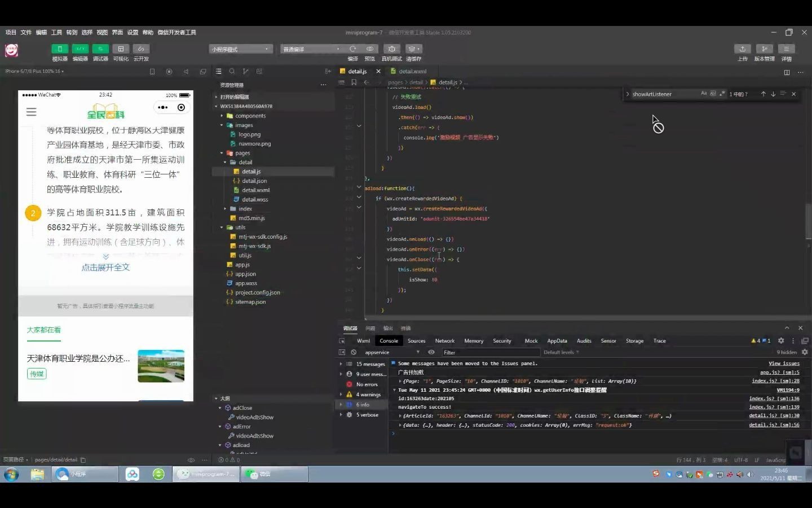The image size is (812, 508).
Task: Collapse the sidebar panel arrow icon
Action: (x=328, y=72)
